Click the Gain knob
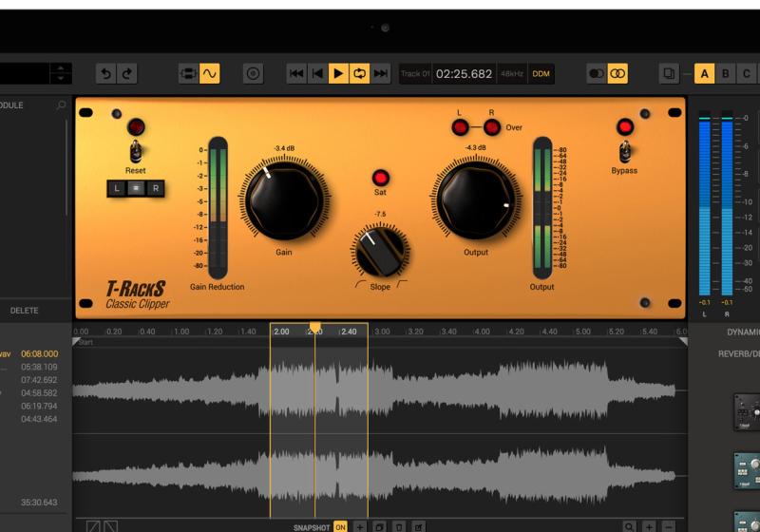The image size is (760, 532). pyautogui.click(x=284, y=199)
